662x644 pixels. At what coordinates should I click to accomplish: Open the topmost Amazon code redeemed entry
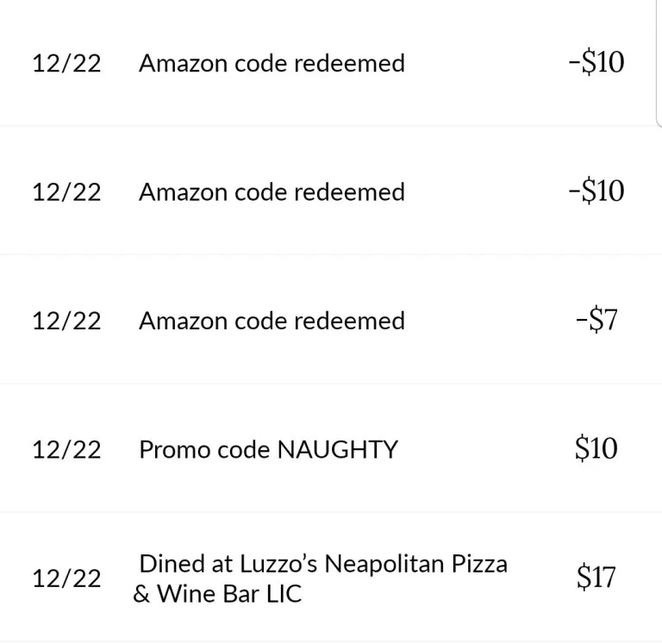[272, 63]
